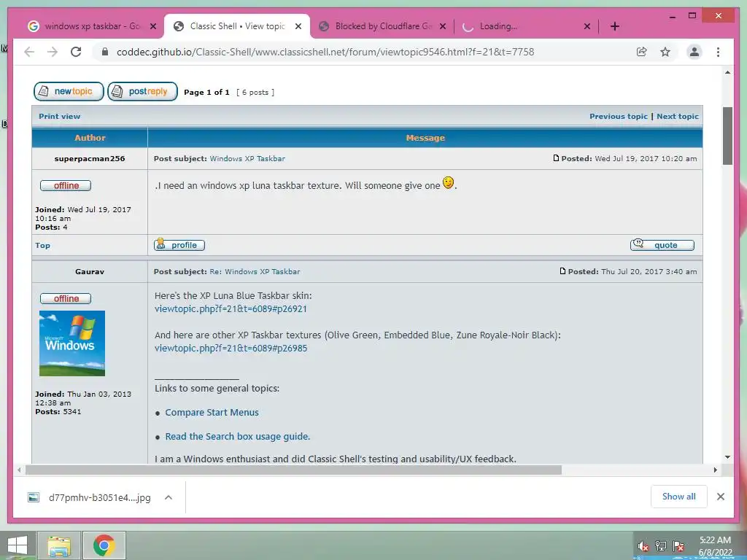Click the muted volume tray icon

tap(643, 547)
